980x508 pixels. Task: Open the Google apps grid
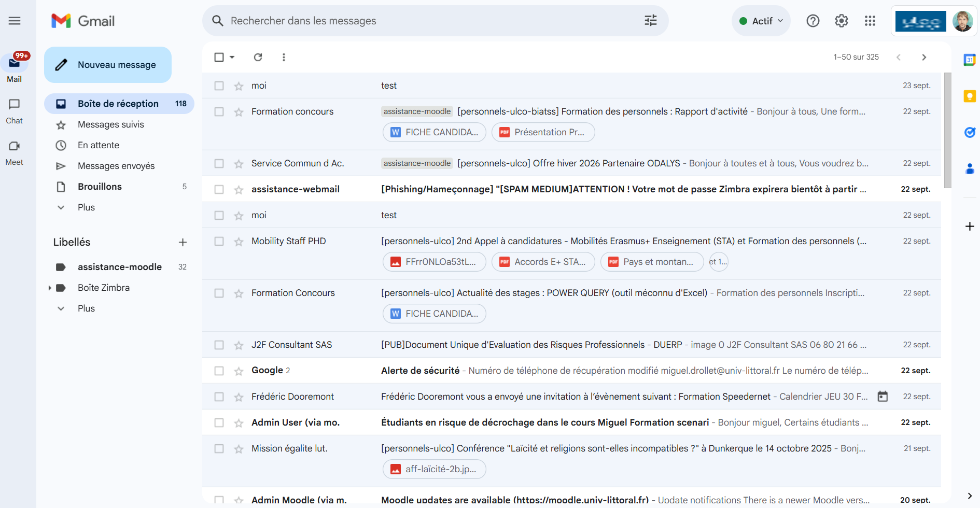tap(870, 21)
